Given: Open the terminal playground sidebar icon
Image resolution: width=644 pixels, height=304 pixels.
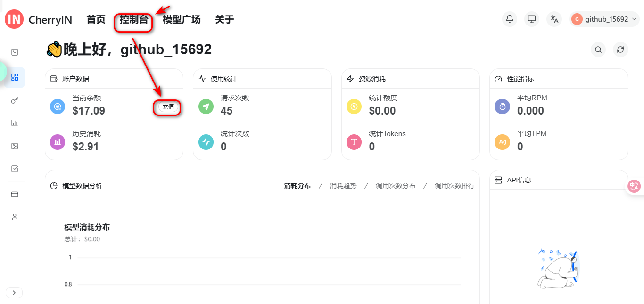Looking at the screenshot, I should 15,52.
